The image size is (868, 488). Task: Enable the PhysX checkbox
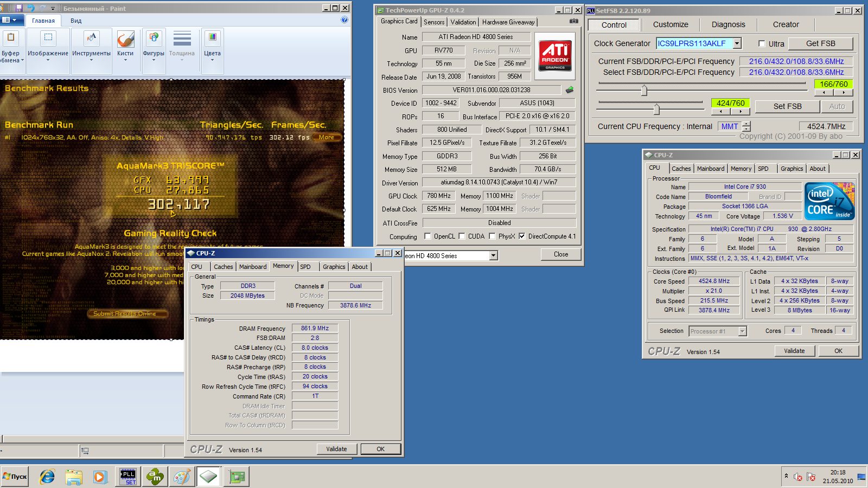(492, 236)
